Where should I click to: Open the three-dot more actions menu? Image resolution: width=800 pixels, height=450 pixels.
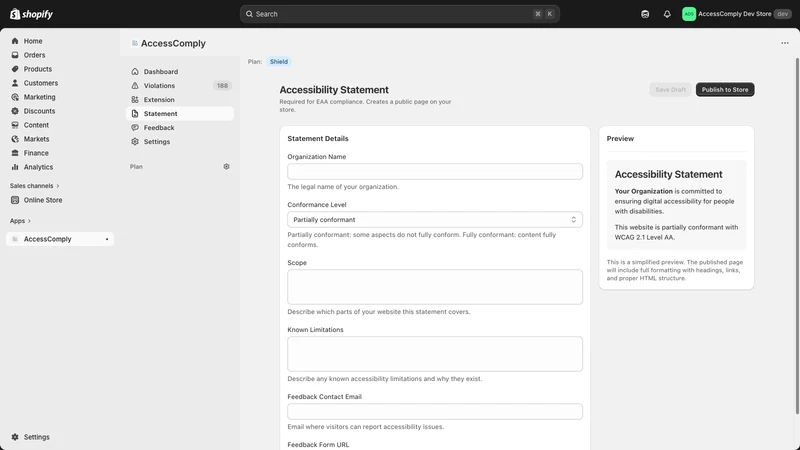click(785, 43)
